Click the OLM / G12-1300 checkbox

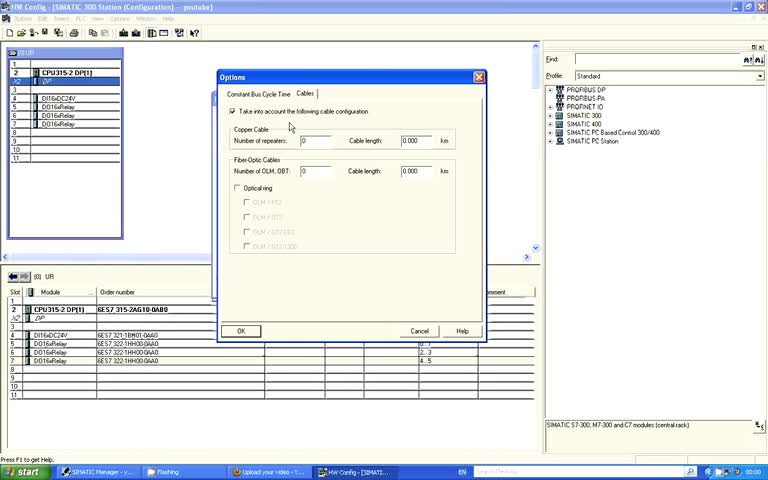point(247,246)
